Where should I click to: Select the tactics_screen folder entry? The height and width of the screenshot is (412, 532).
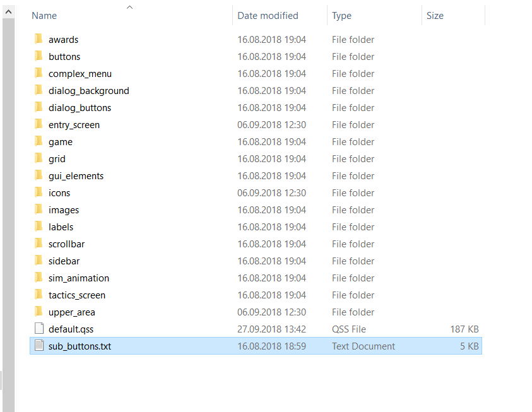tap(77, 295)
